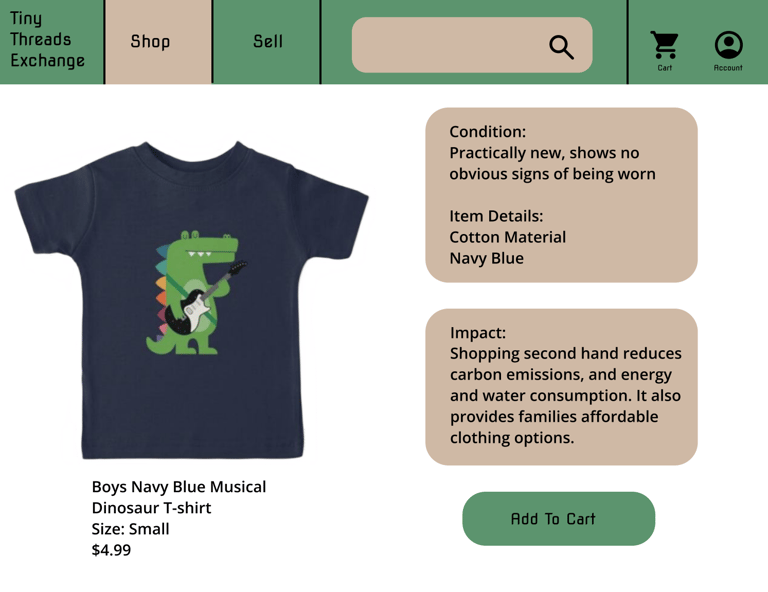Image resolution: width=768 pixels, height=592 pixels.
Task: Click the Account label text
Action: pyautogui.click(x=728, y=68)
